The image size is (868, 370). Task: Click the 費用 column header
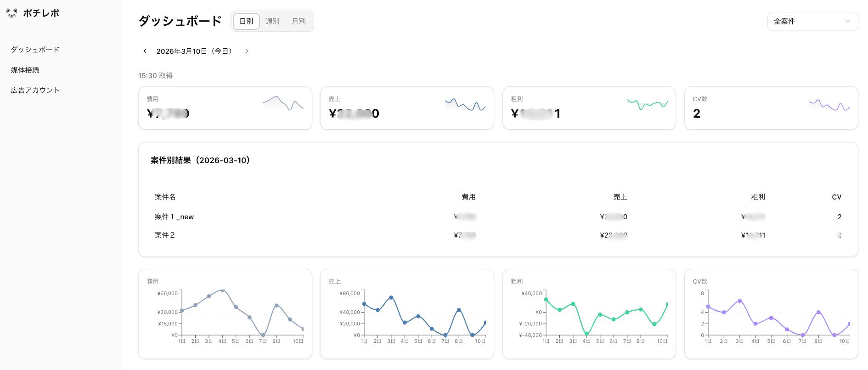coord(468,197)
